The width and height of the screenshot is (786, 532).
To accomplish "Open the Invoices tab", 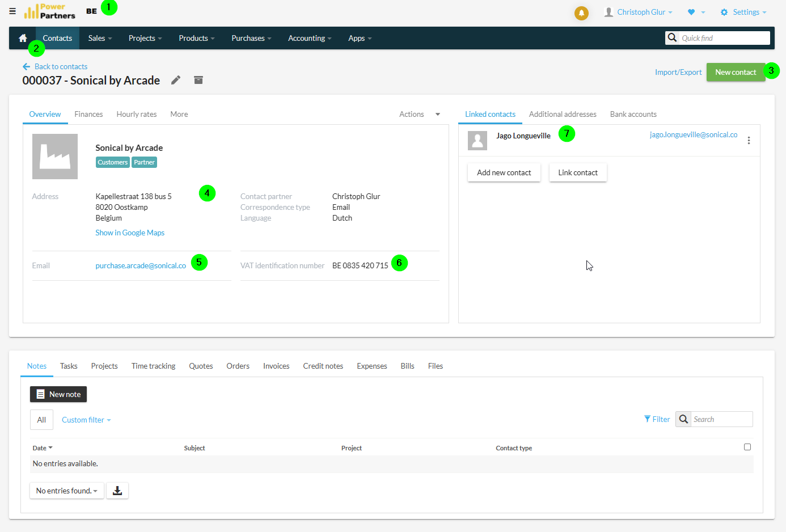I will (276, 366).
